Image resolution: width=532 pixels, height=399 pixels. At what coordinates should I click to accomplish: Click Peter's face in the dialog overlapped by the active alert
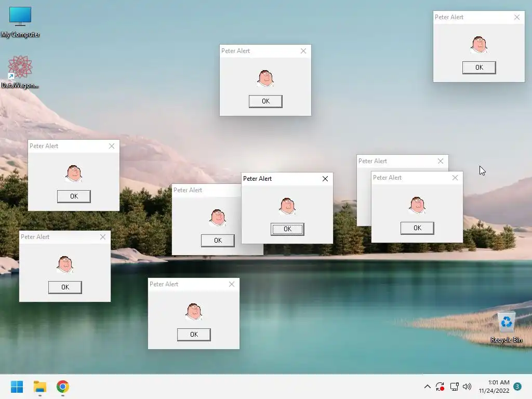pyautogui.click(x=218, y=218)
